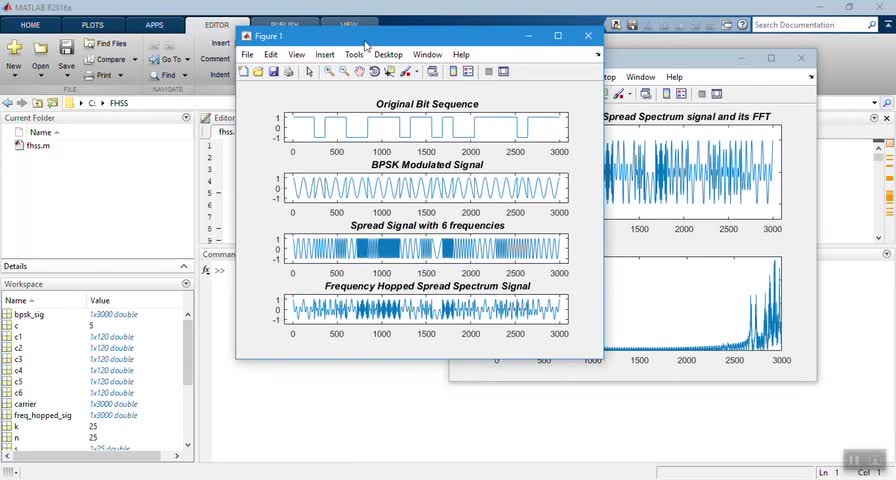Image resolution: width=896 pixels, height=480 pixels.
Task: Select bpsk_sig variable in Workspace
Action: coord(29,314)
